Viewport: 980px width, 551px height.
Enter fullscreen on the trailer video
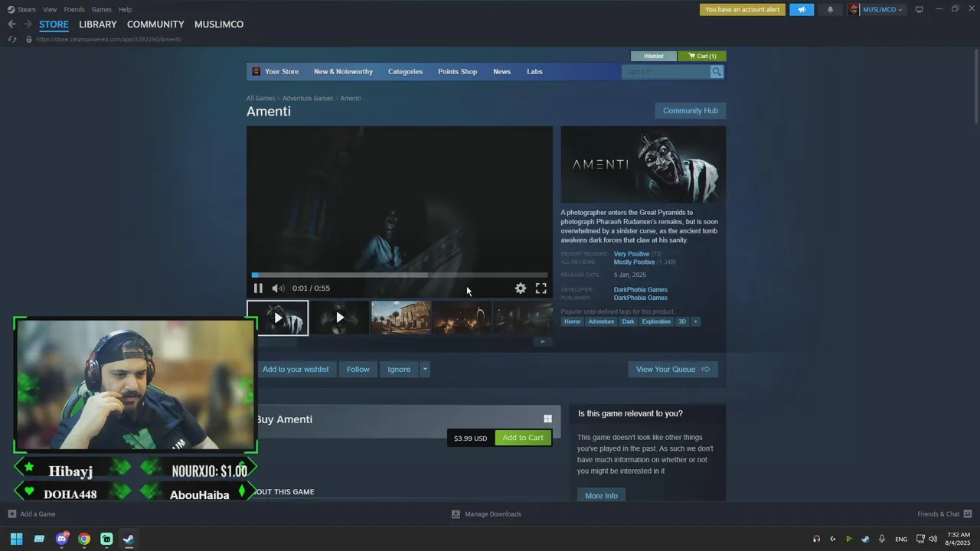point(541,289)
